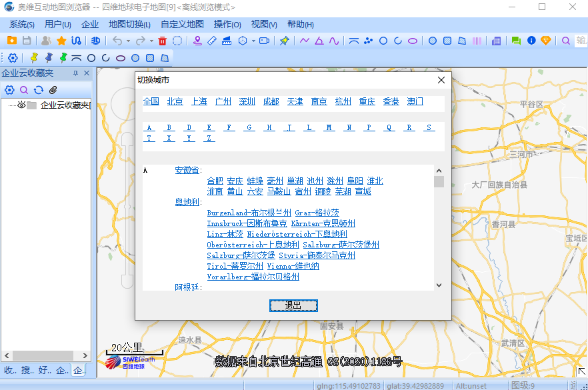Select the 上海 city link
The width and height of the screenshot is (588, 390).
199,101
